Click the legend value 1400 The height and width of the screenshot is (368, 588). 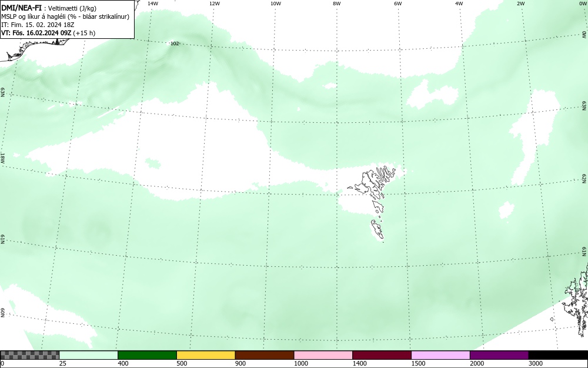[360, 363]
